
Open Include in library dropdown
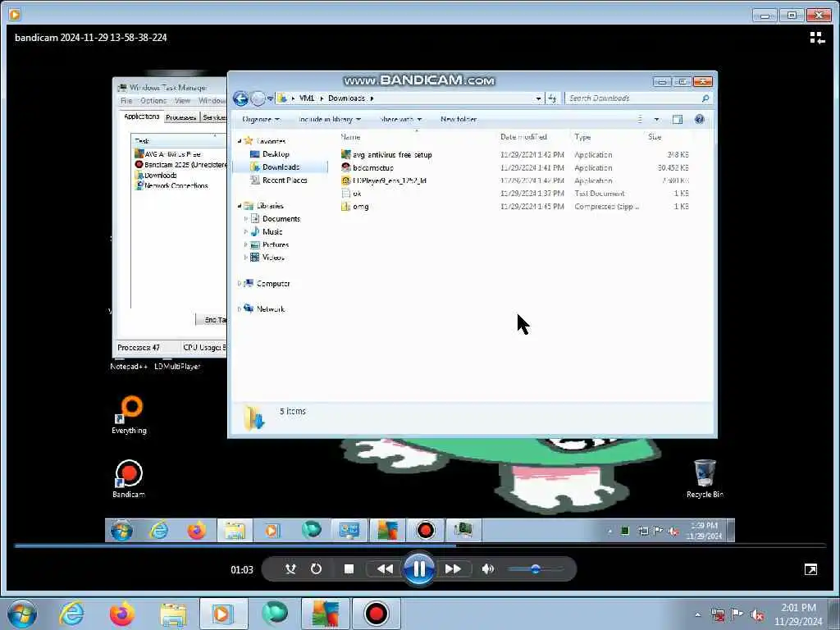click(x=330, y=120)
